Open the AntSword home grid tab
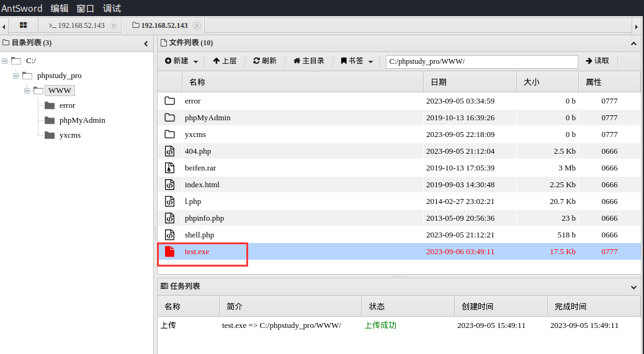Viewport: 644px width, 354px height. [23, 25]
